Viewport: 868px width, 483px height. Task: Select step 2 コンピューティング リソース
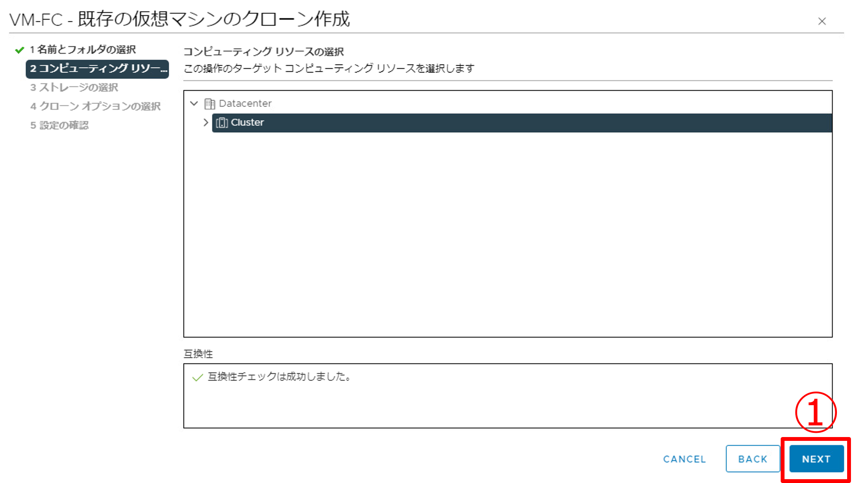98,69
